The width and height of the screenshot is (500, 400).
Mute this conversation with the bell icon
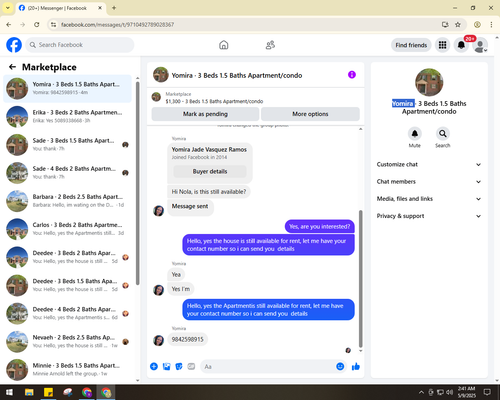(x=414, y=134)
